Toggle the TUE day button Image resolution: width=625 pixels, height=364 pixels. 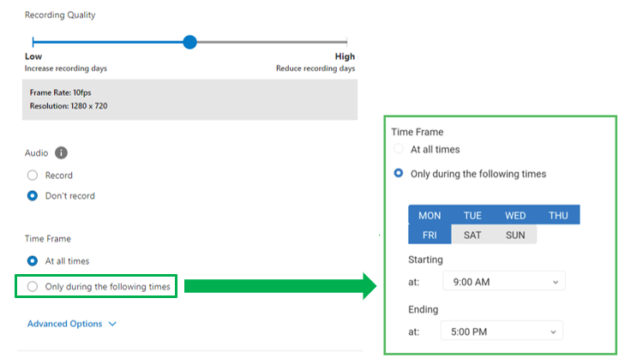472,215
